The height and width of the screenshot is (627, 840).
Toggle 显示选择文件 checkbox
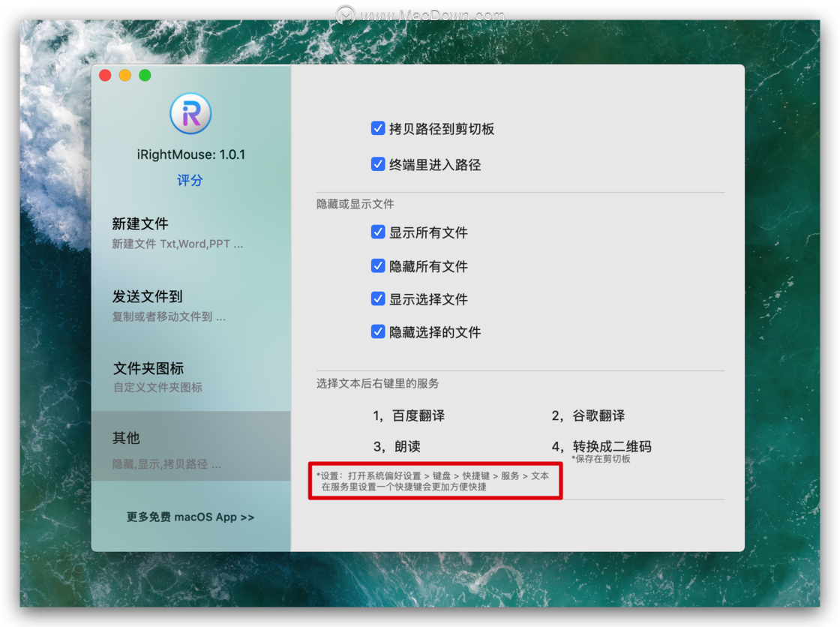378,299
